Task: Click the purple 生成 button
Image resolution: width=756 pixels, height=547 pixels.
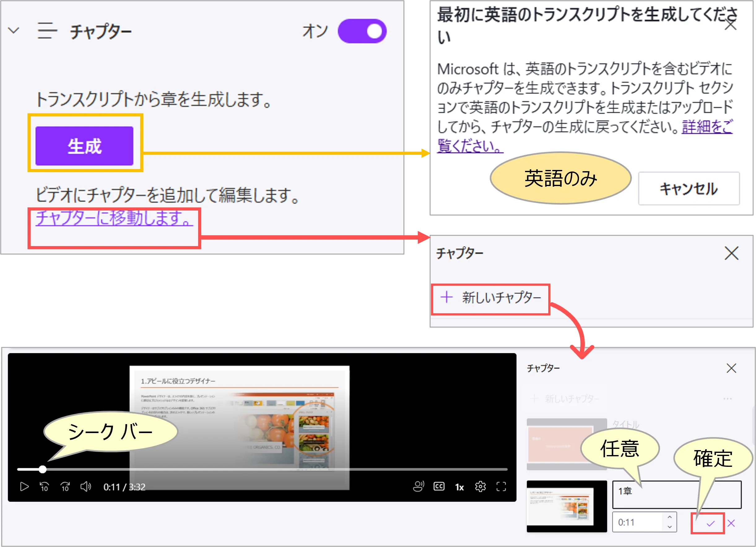Action: (x=84, y=146)
